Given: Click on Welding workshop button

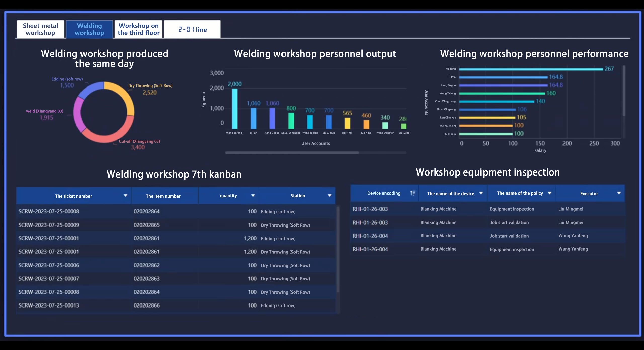Looking at the screenshot, I should point(89,29).
